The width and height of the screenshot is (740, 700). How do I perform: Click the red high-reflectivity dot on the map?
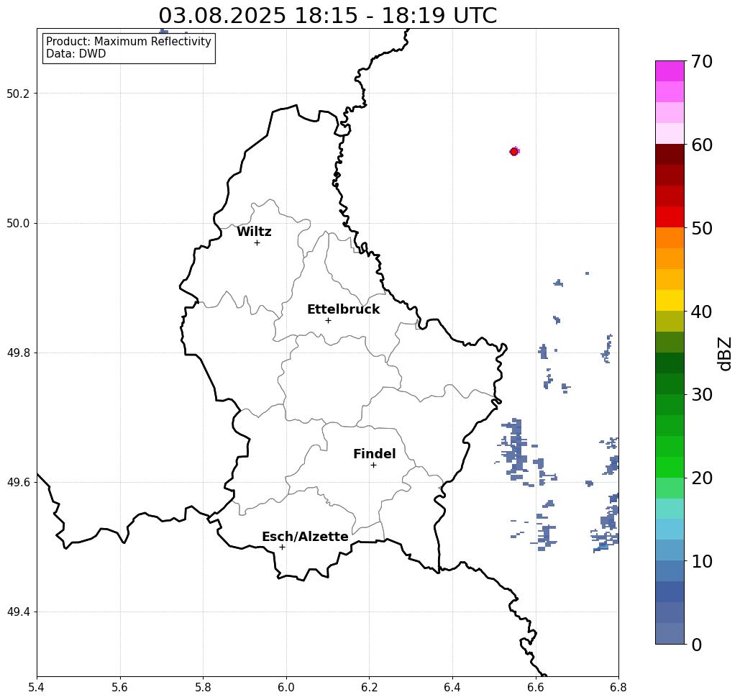[514, 152]
